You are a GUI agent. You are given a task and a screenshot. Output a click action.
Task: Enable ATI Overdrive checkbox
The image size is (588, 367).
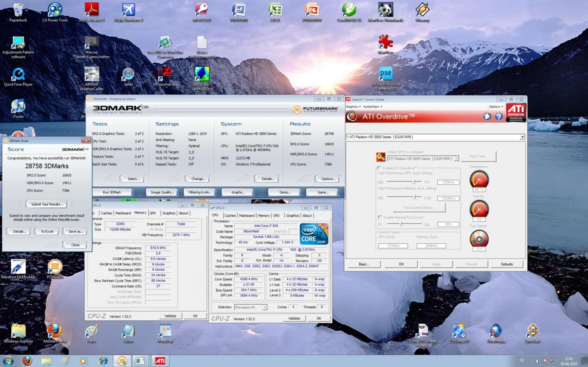click(379, 168)
